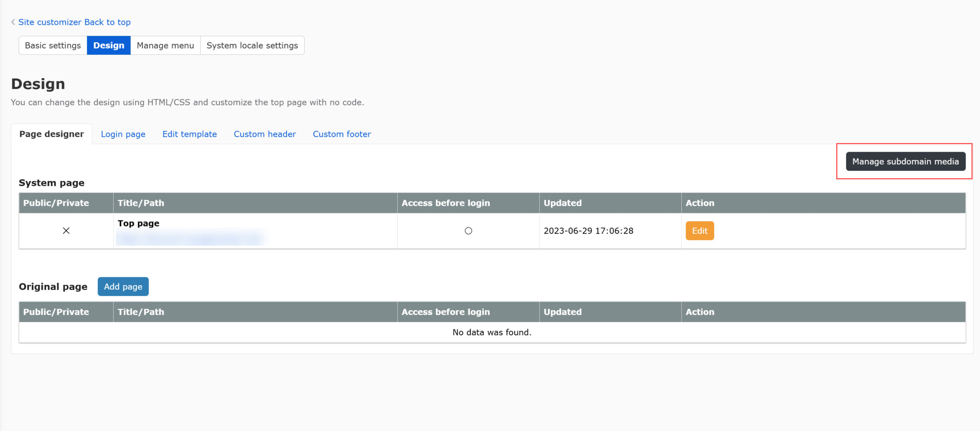This screenshot has height=431, width=980.
Task: Open the Edit template sub-tab
Action: pyautogui.click(x=189, y=134)
